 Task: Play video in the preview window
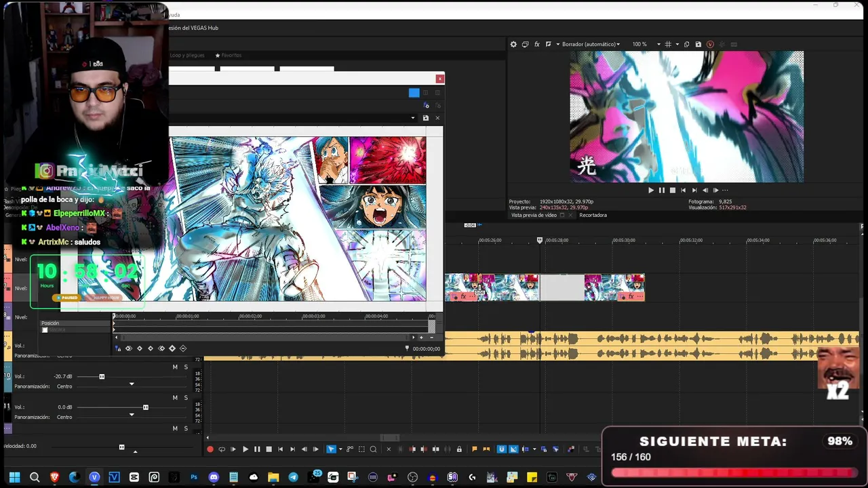(x=651, y=190)
